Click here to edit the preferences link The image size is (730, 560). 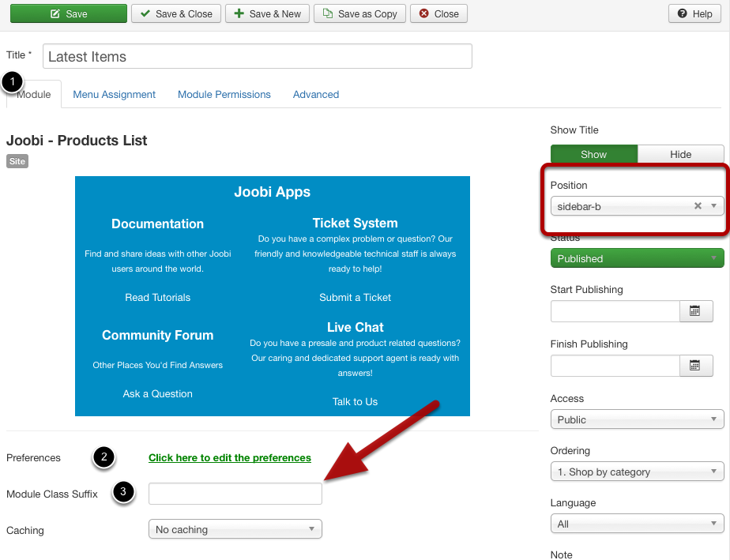pos(230,457)
